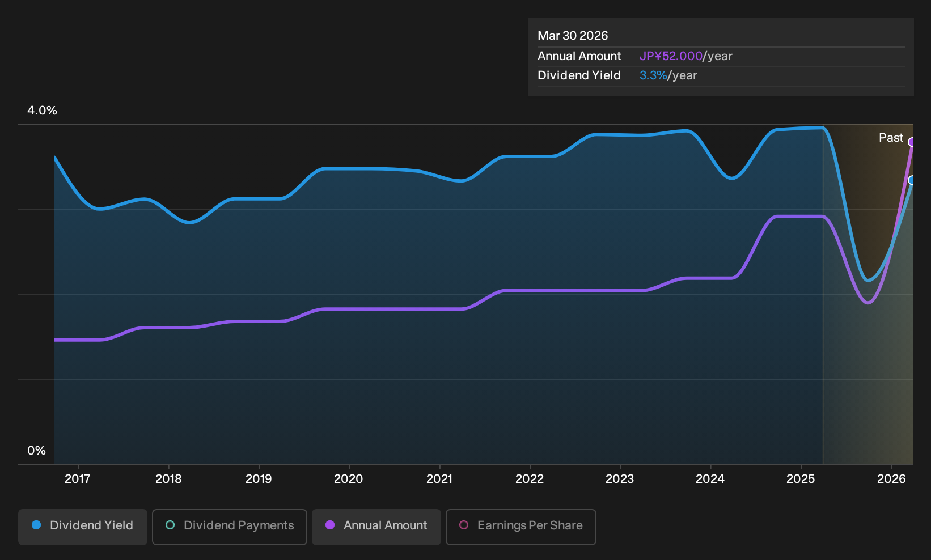The width and height of the screenshot is (931, 560).
Task: Toggle the Dividend Yield series
Action: tap(83, 527)
